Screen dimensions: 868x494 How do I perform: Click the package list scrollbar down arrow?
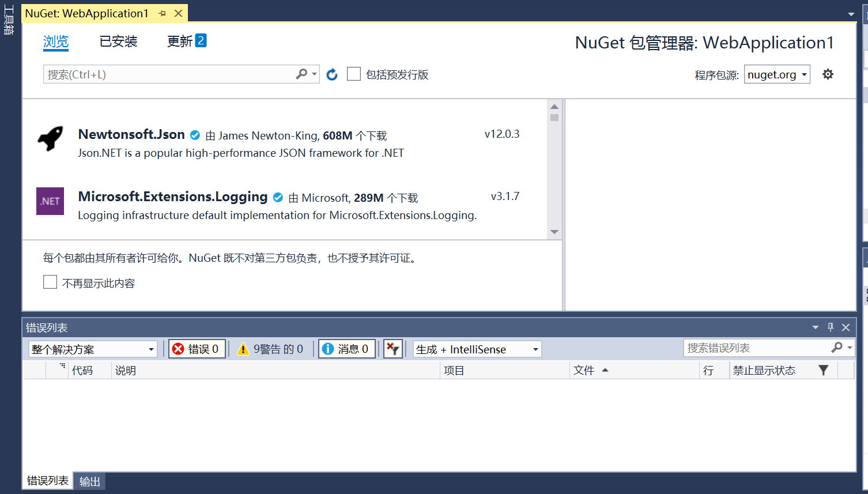[554, 232]
